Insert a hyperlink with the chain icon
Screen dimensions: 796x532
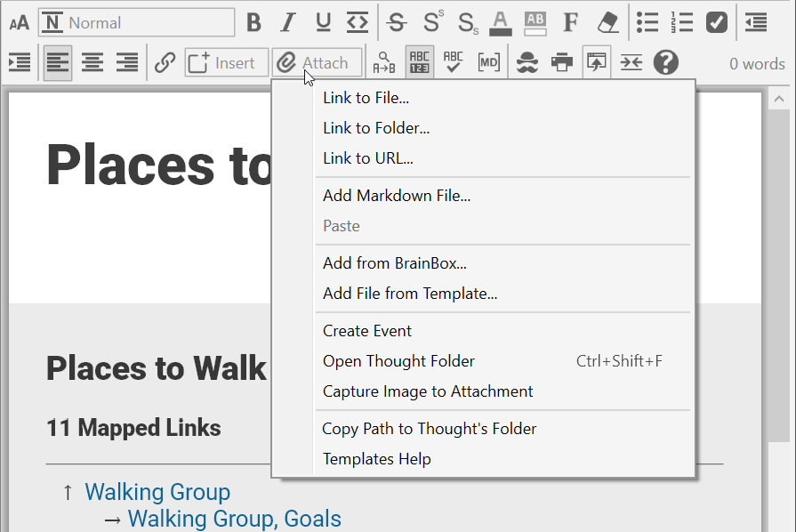[x=165, y=63]
